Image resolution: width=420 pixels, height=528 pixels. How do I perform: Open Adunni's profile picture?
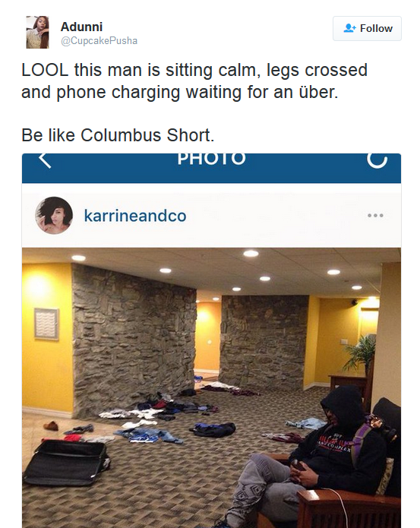[x=37, y=32]
